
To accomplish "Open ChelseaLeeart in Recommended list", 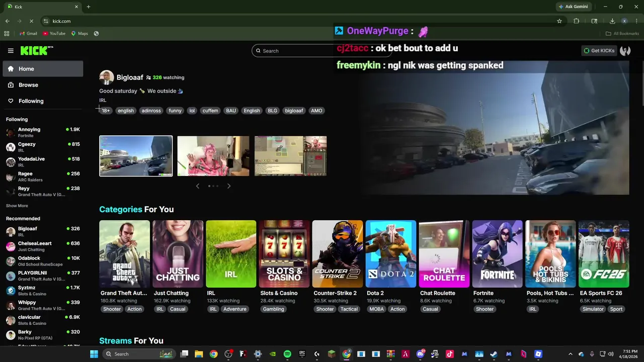I will coord(43,246).
